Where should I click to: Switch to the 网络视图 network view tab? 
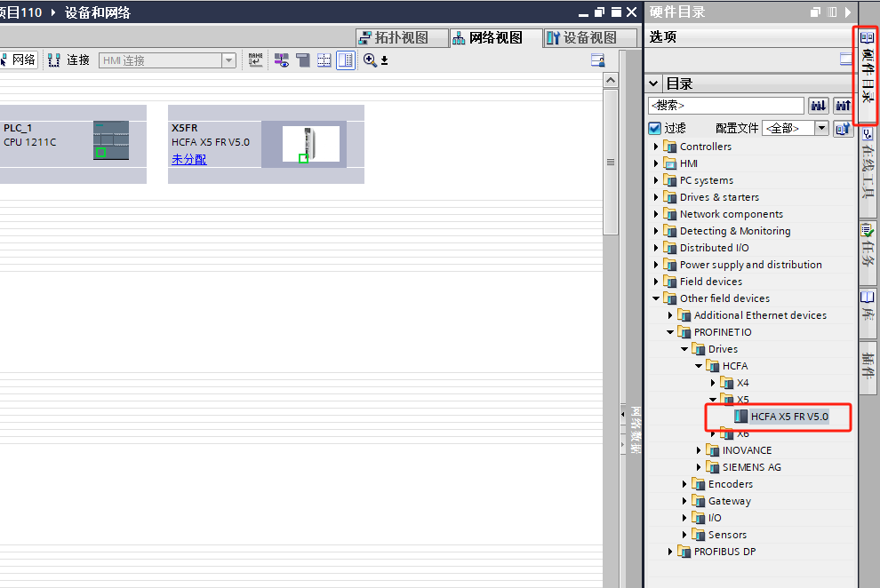pyautogui.click(x=496, y=37)
